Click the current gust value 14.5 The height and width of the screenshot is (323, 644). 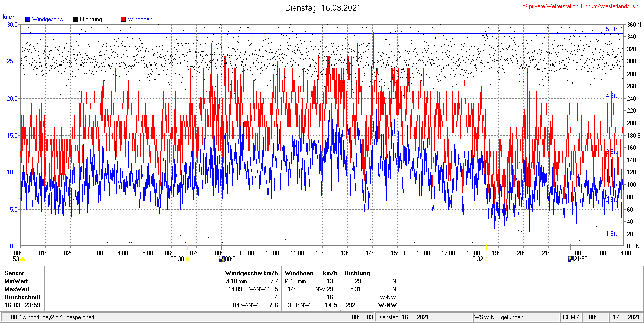tap(331, 305)
